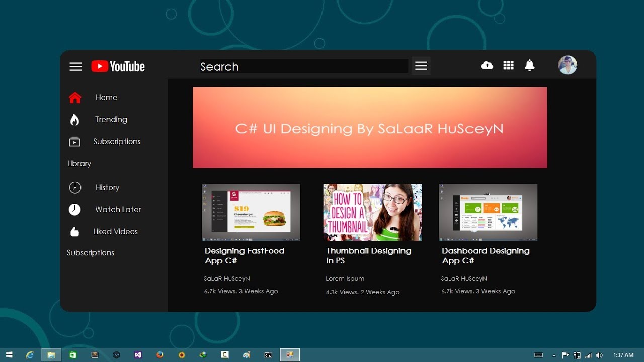Viewport: 644px width, 362px height.
Task: Click the Watch Later clock icon
Action: [74, 210]
